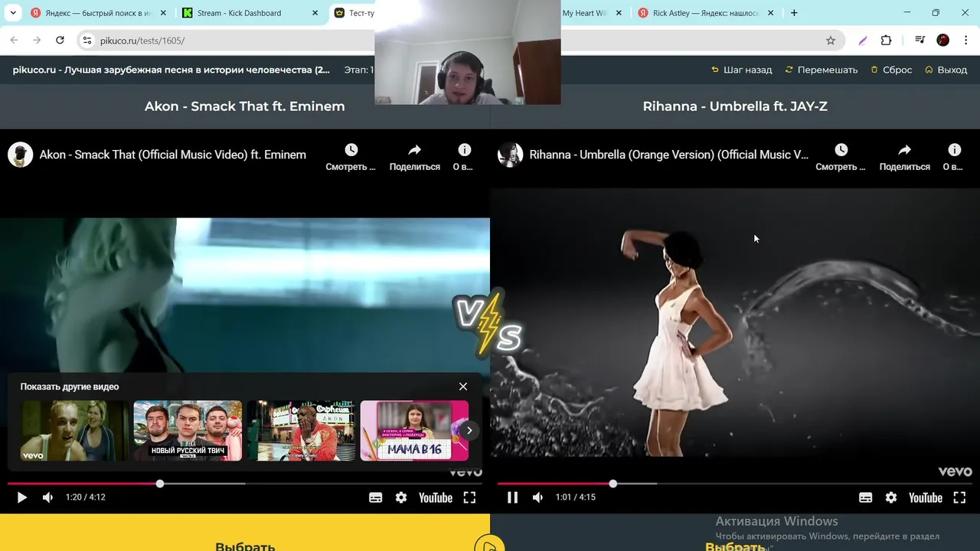The height and width of the screenshot is (551, 980).
Task: Open the browser extensions puzzle icon
Action: pos(886,41)
